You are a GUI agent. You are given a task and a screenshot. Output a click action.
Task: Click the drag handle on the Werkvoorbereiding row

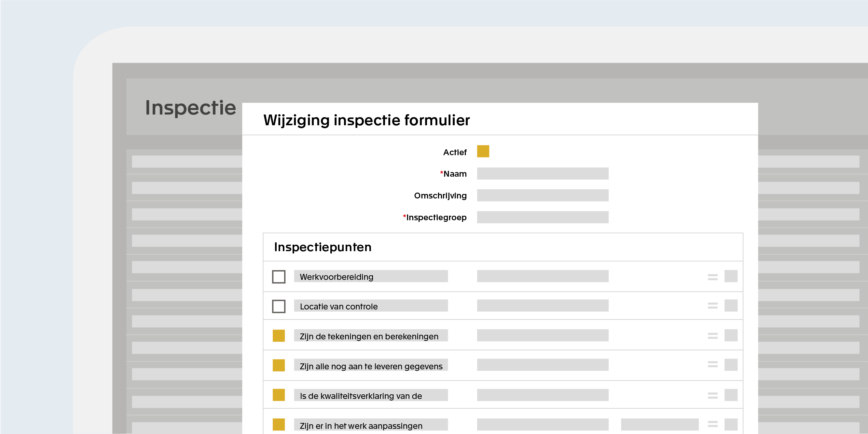[x=712, y=277]
